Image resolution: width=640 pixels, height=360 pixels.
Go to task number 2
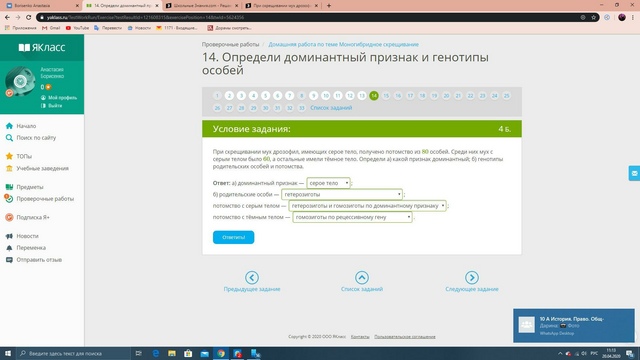tap(229, 96)
